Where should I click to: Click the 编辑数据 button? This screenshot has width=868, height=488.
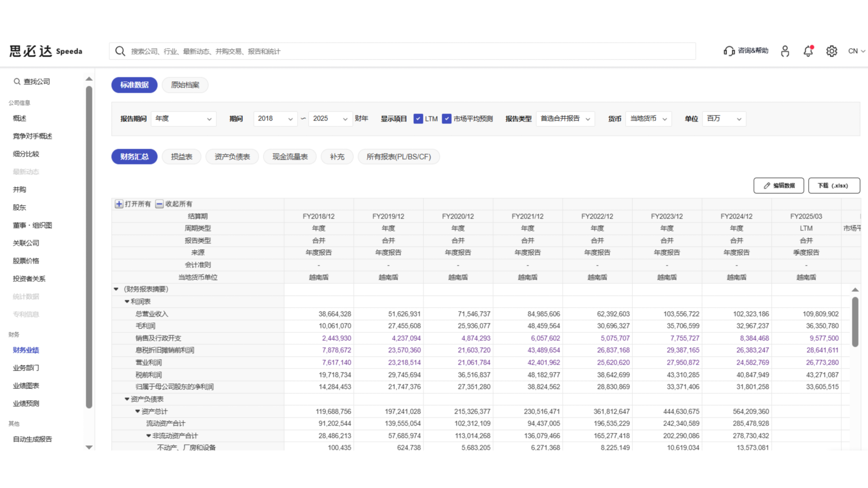(778, 185)
